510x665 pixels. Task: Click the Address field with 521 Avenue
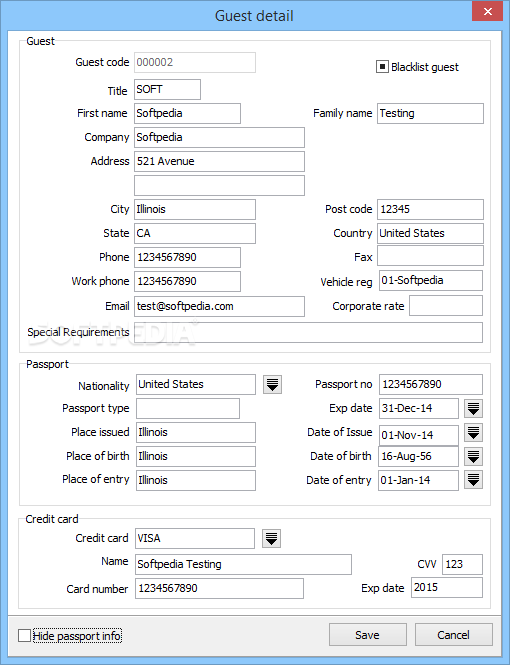pos(219,162)
